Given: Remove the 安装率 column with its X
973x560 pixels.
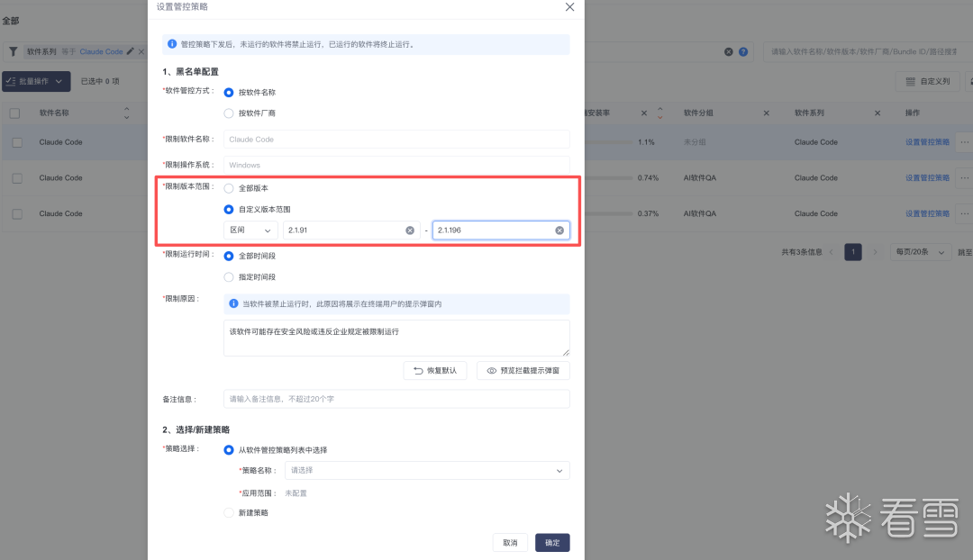Looking at the screenshot, I should tap(643, 113).
